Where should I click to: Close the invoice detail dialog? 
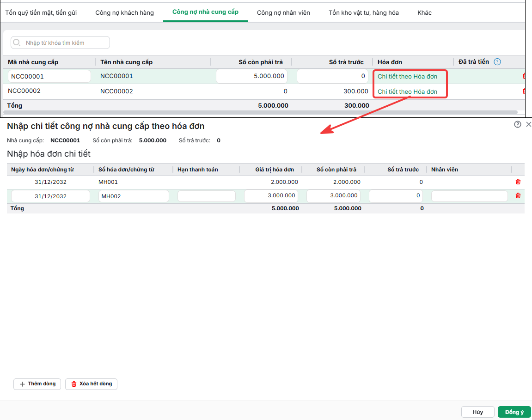point(528,124)
